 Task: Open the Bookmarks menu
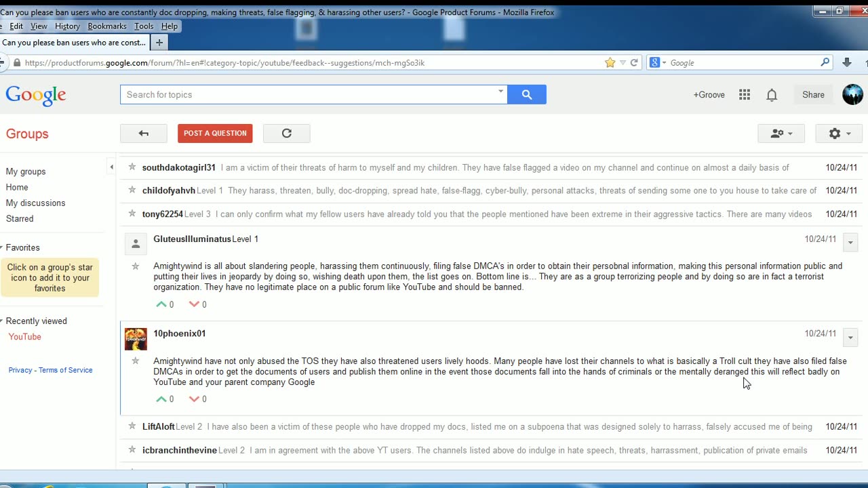[x=107, y=26]
